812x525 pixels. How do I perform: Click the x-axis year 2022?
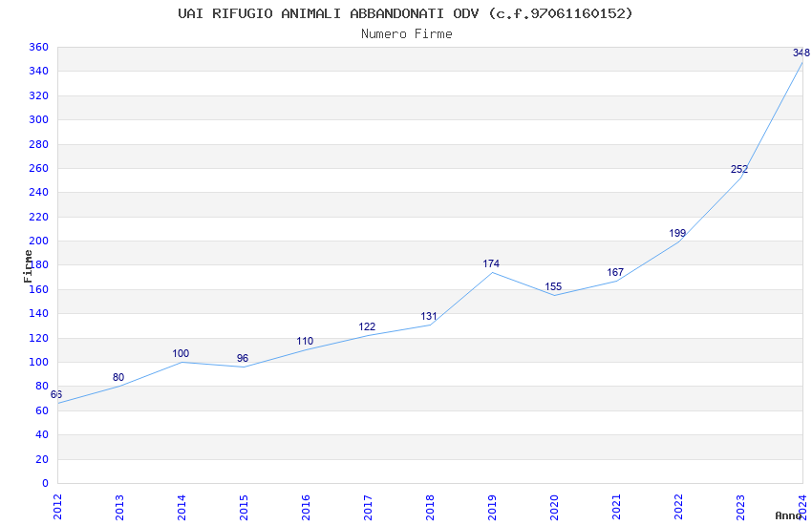click(679, 507)
